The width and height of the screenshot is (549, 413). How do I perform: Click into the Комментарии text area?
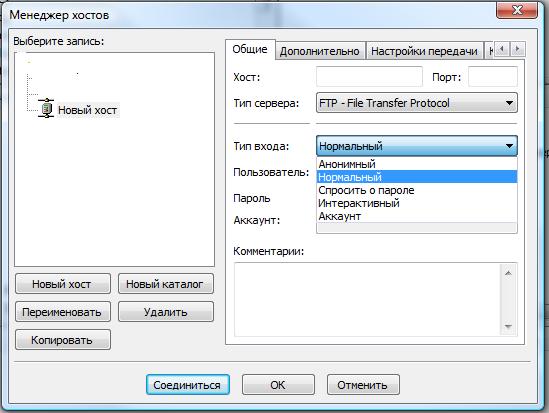point(368,299)
